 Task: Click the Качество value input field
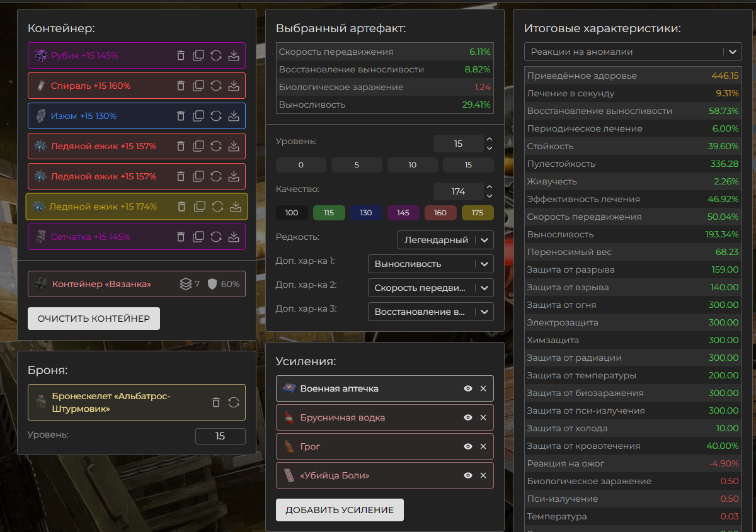(x=458, y=191)
